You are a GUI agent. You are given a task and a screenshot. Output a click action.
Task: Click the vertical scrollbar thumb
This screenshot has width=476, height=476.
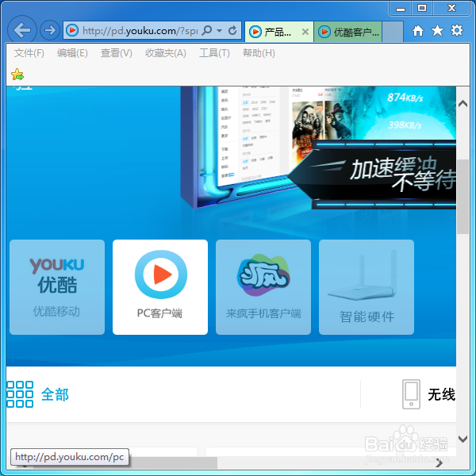[x=463, y=197]
